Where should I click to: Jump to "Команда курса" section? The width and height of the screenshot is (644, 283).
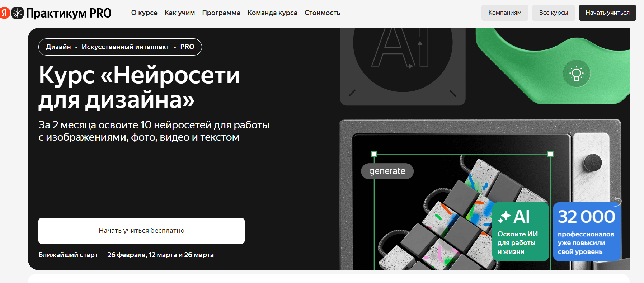pos(272,13)
